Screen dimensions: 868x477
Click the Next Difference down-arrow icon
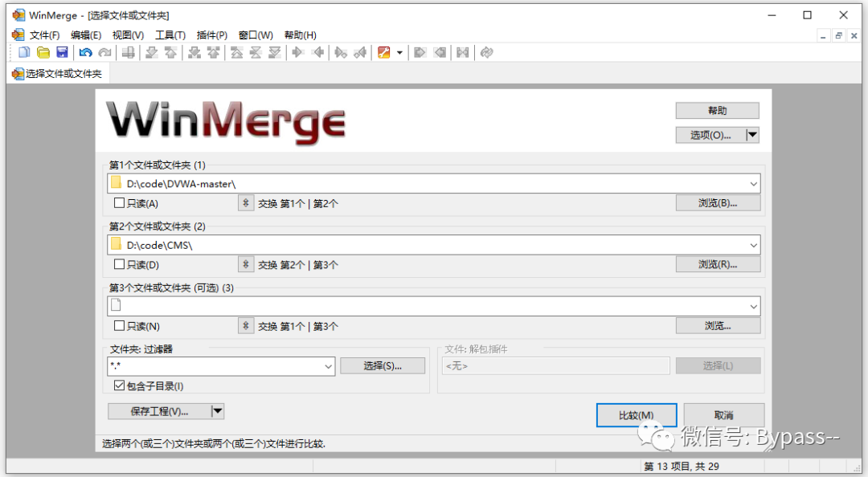[x=151, y=52]
